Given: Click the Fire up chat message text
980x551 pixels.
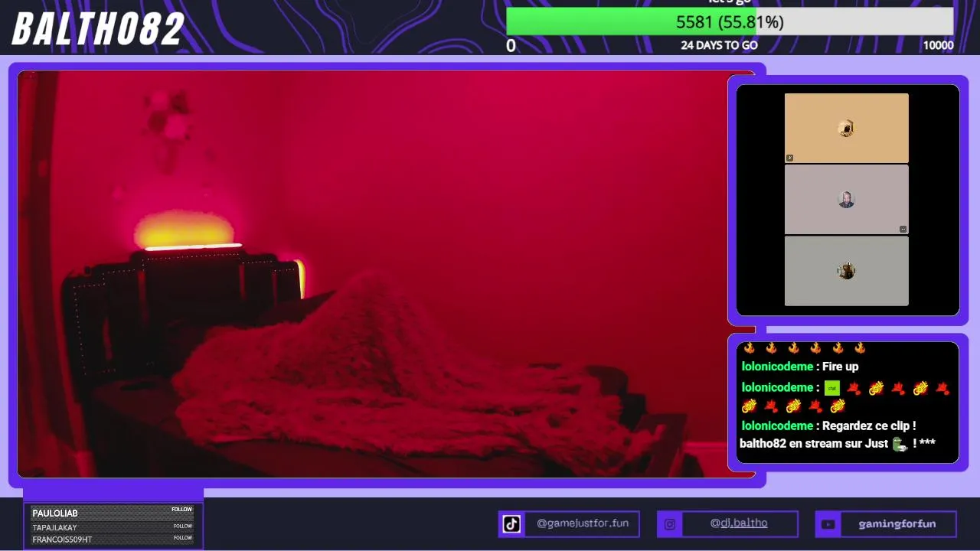Looking at the screenshot, I should 840,367.
